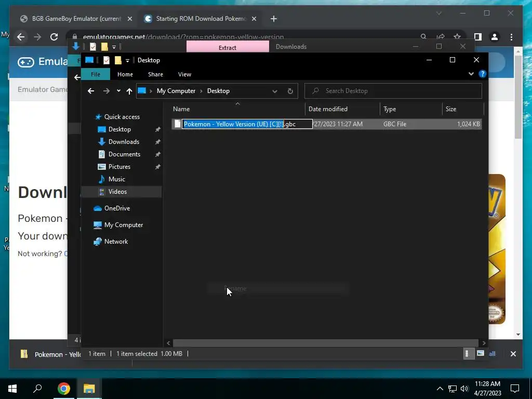Screen dimensions: 532x399
Task: Click the Properties quick access toolbar icon
Action: click(107, 60)
